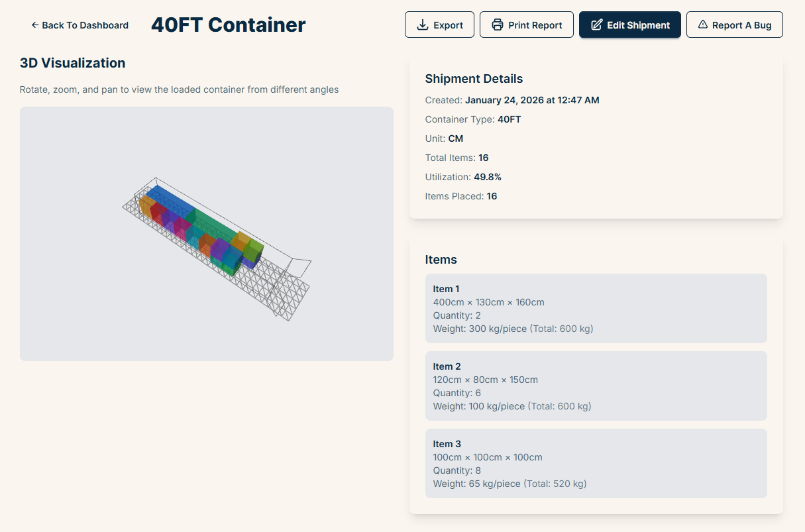
Task: Click the back arrow icon
Action: pyautogui.click(x=34, y=25)
